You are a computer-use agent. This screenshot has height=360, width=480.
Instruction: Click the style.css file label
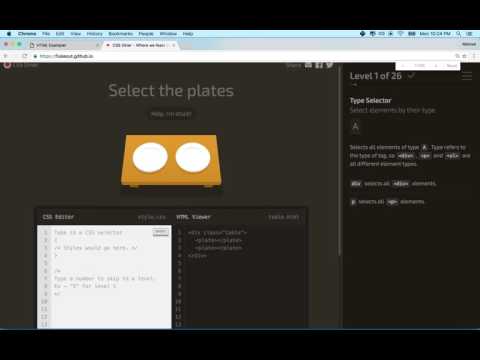[x=152, y=217]
